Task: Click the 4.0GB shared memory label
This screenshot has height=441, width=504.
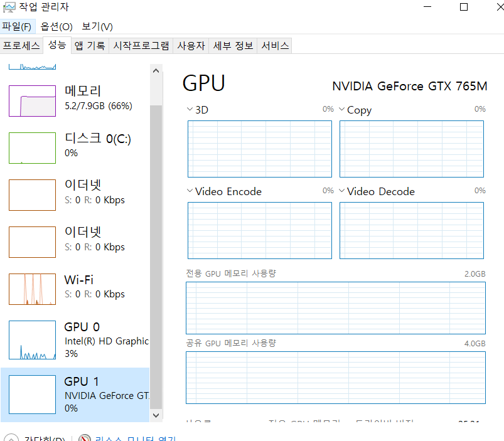Action: coord(475,344)
